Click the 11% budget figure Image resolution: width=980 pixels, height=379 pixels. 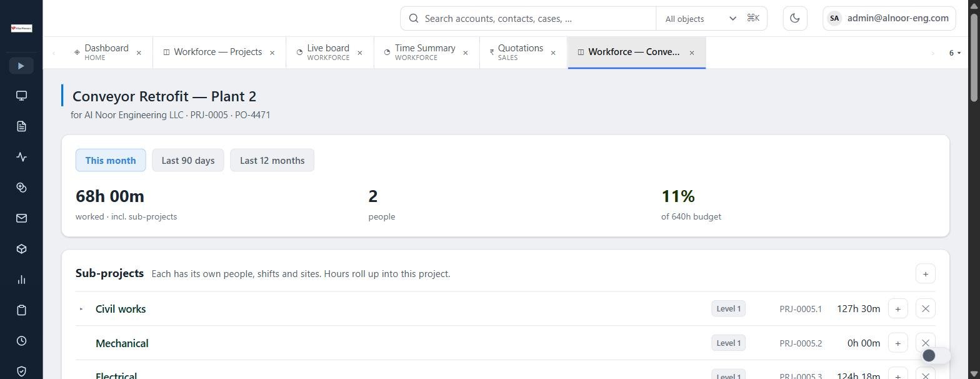678,196
